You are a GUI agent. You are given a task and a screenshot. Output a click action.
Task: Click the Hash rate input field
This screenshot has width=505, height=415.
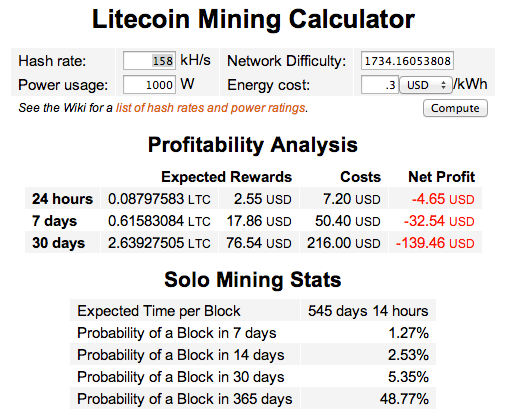[x=149, y=61]
